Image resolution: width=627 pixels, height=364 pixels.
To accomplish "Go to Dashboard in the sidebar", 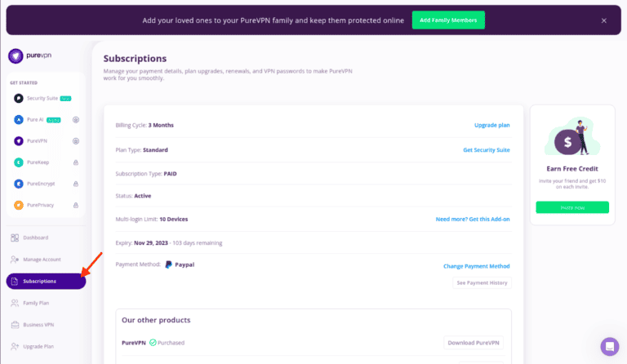I will coord(35,237).
